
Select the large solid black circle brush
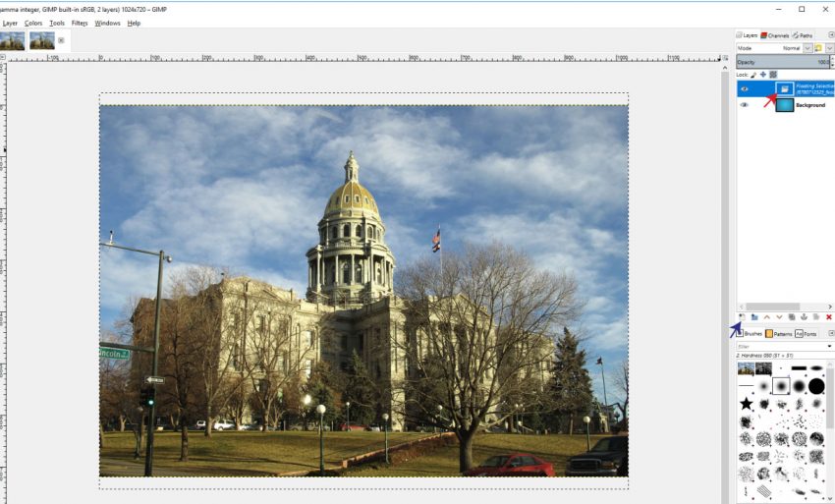pyautogui.click(x=816, y=386)
